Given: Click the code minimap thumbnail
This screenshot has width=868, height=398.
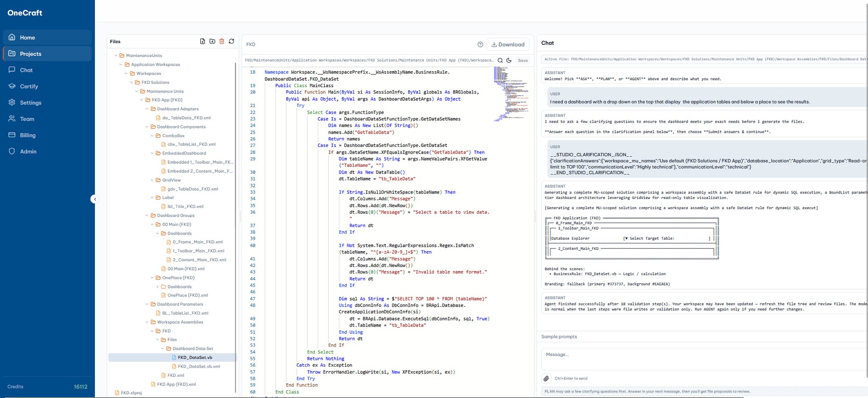Looking at the screenshot, I should pyautogui.click(x=511, y=94).
